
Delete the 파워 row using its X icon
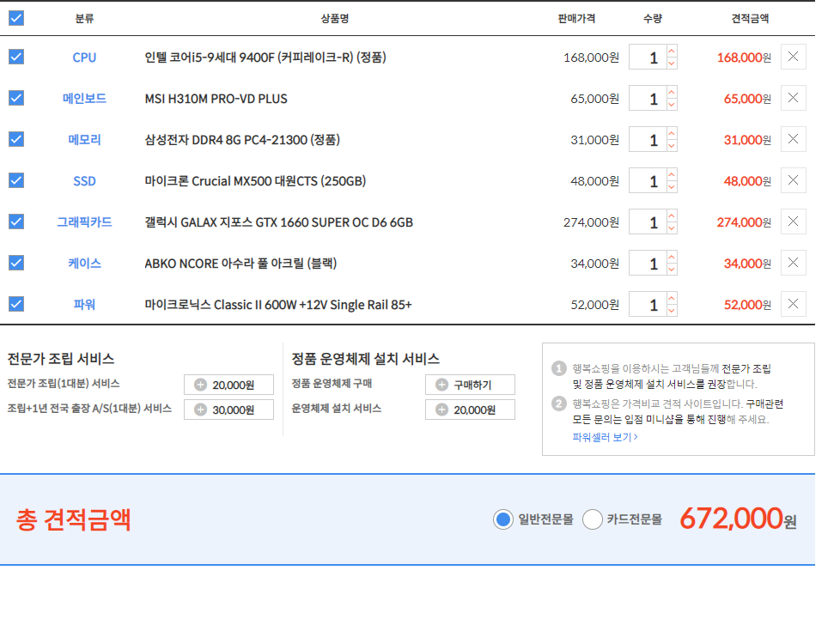click(794, 304)
